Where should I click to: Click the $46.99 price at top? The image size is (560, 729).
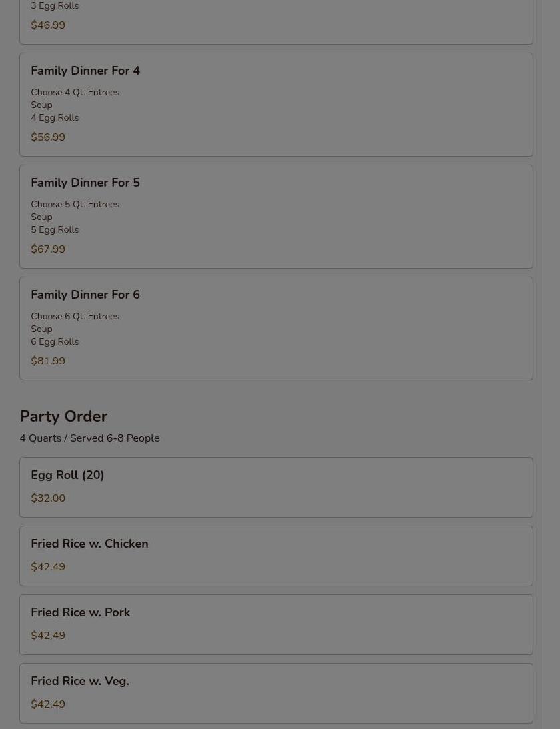pyautogui.click(x=48, y=25)
